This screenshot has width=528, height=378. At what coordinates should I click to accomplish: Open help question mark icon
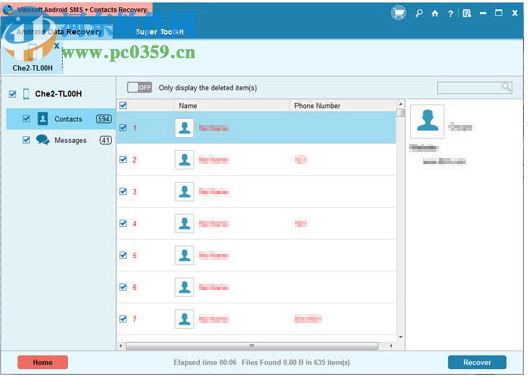click(x=451, y=13)
